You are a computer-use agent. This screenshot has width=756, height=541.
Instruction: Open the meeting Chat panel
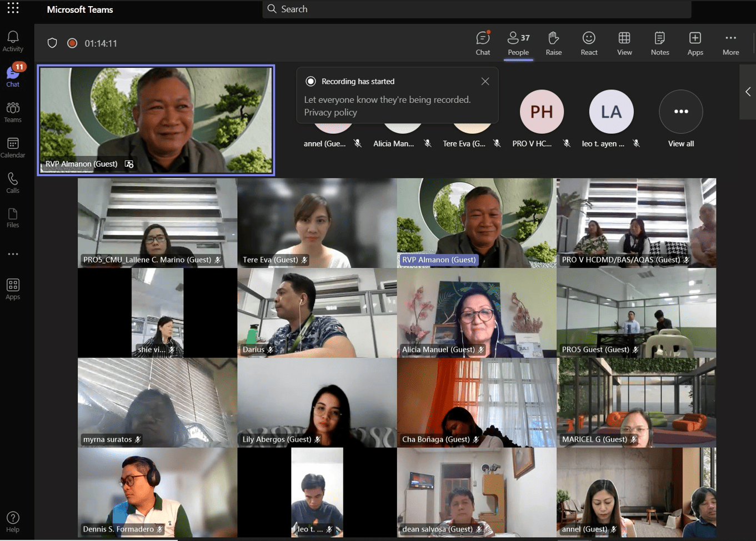point(483,43)
